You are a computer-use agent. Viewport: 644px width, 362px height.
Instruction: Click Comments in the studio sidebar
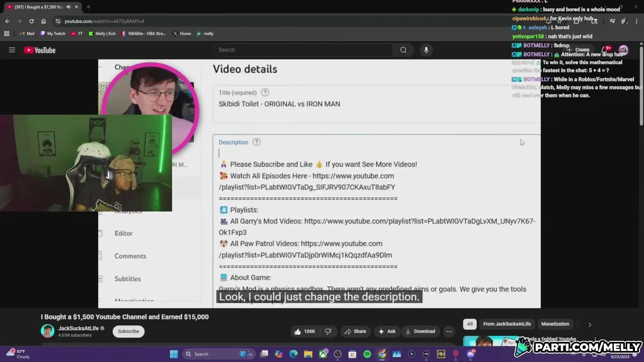click(130, 256)
